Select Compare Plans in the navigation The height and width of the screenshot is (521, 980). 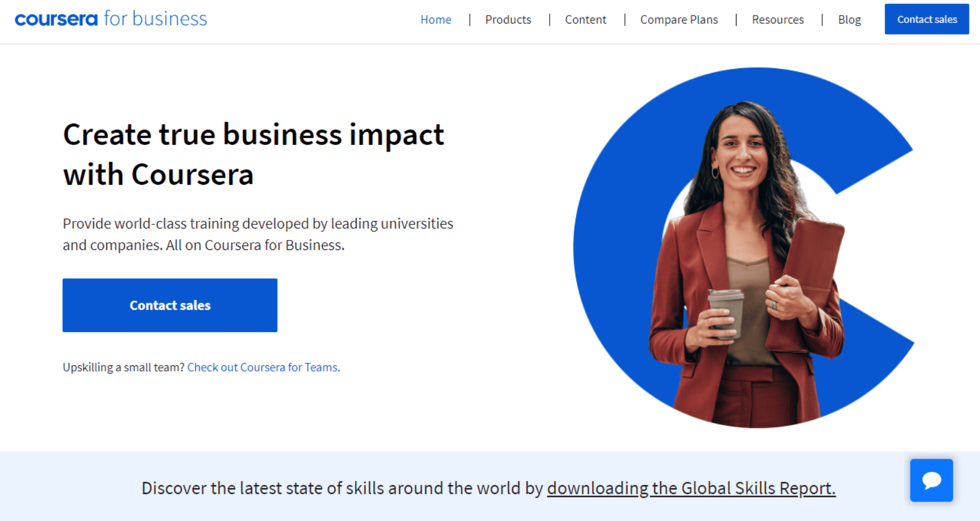point(678,19)
